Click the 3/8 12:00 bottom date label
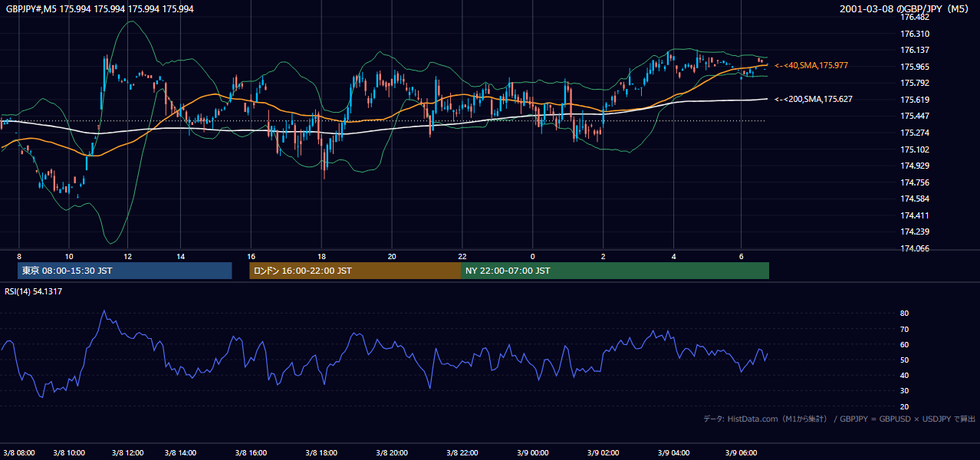This screenshot has height=460, width=980. coord(128,452)
